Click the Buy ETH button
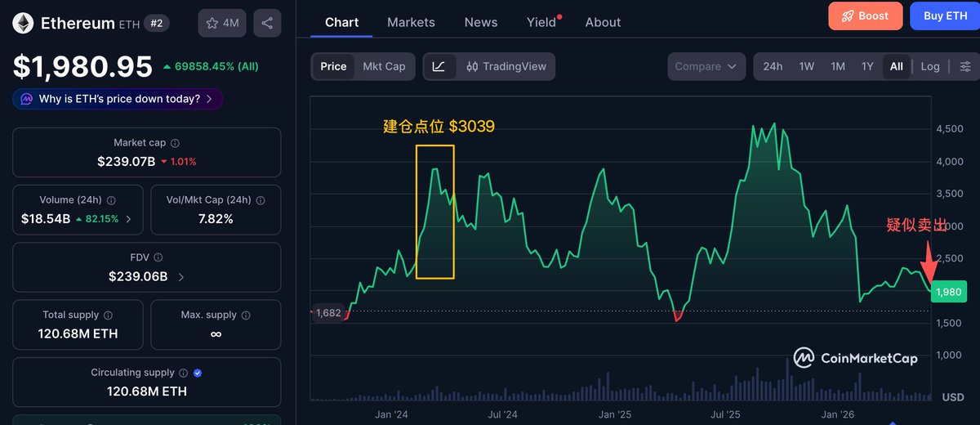Screen dimensions: 980x425 click(945, 16)
